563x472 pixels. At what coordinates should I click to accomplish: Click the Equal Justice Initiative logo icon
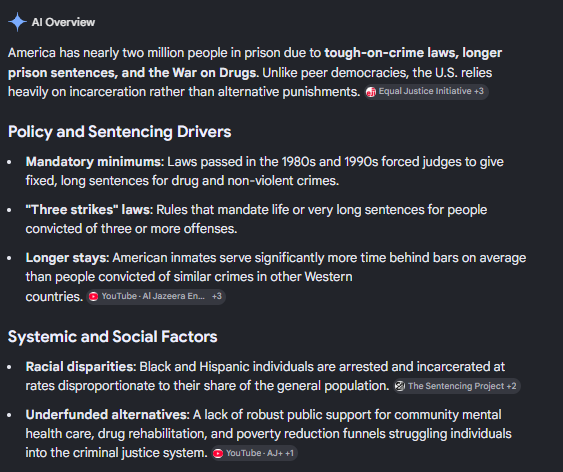coord(371,92)
